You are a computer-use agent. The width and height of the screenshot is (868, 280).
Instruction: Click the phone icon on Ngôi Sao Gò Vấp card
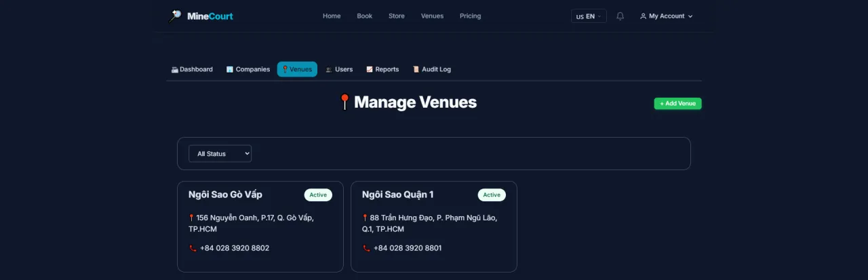pyautogui.click(x=192, y=248)
